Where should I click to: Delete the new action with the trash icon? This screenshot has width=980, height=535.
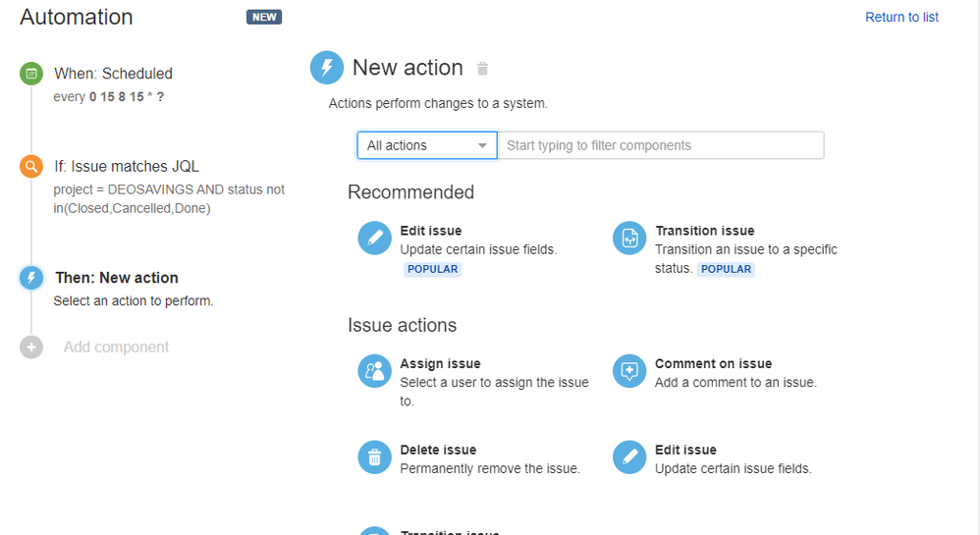point(482,68)
